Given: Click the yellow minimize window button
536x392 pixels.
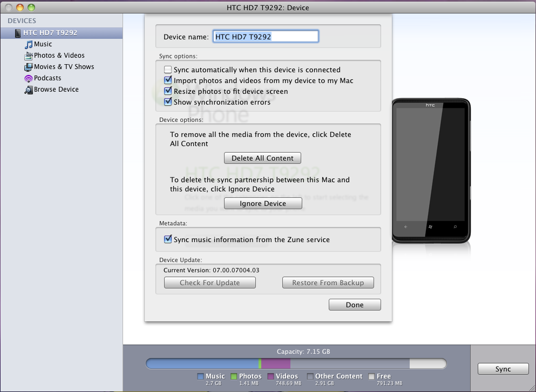Looking at the screenshot, I should tap(20, 8).
